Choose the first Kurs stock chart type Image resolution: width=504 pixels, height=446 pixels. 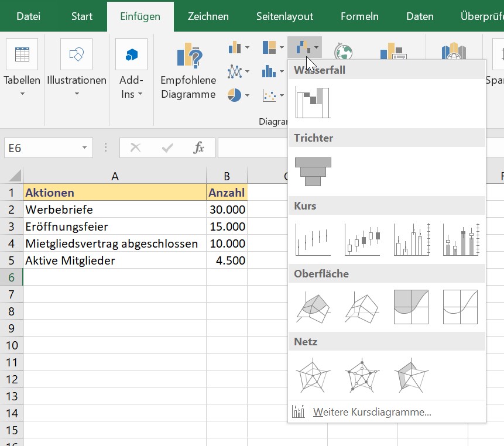(313, 239)
